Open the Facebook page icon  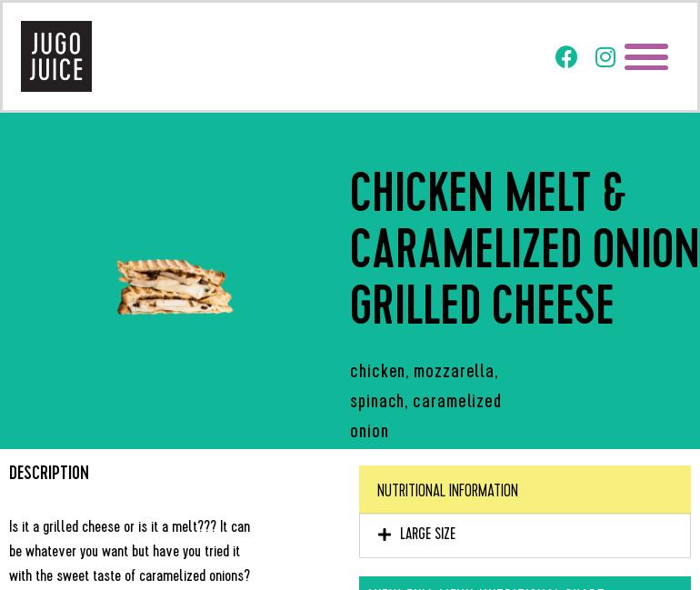tap(566, 57)
